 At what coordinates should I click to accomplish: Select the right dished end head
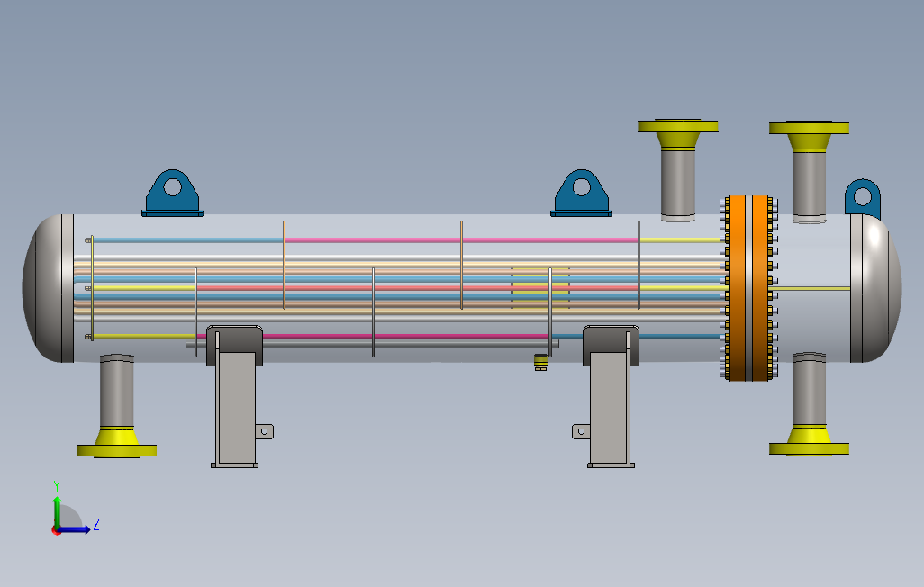point(875,288)
